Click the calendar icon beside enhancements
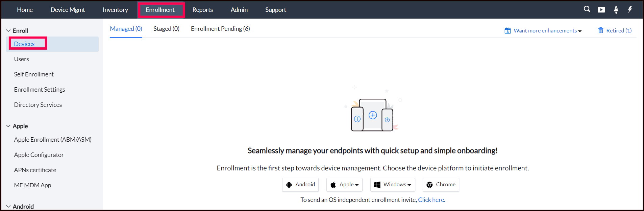Image resolution: width=644 pixels, height=211 pixels. 507,31
